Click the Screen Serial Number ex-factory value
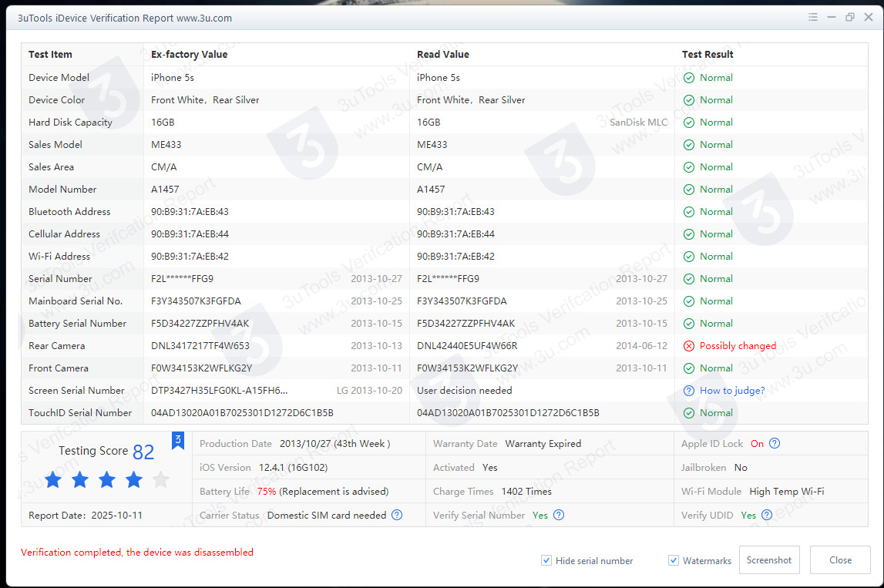Screen dimensions: 884x588 click(219, 390)
